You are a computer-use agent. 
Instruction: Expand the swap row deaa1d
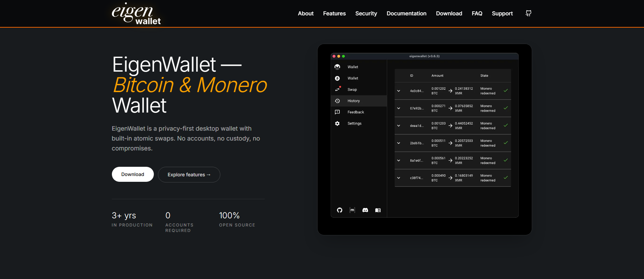tap(399, 126)
